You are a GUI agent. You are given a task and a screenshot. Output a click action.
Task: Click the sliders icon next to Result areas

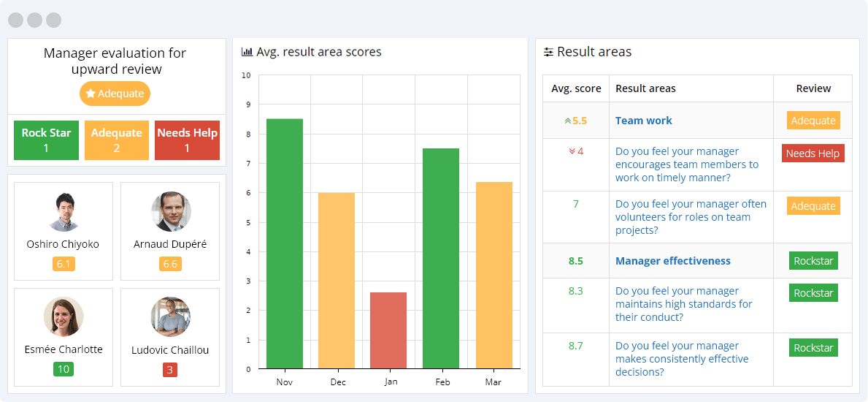548,52
